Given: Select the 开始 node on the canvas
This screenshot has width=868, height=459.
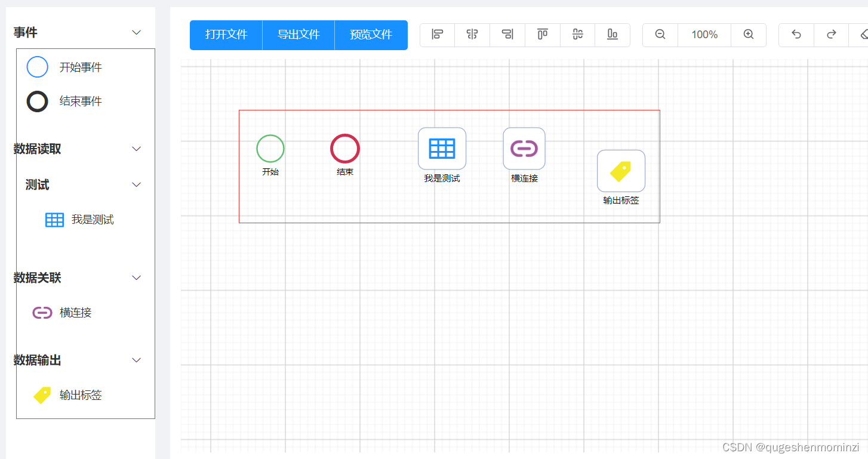Looking at the screenshot, I should click(270, 149).
